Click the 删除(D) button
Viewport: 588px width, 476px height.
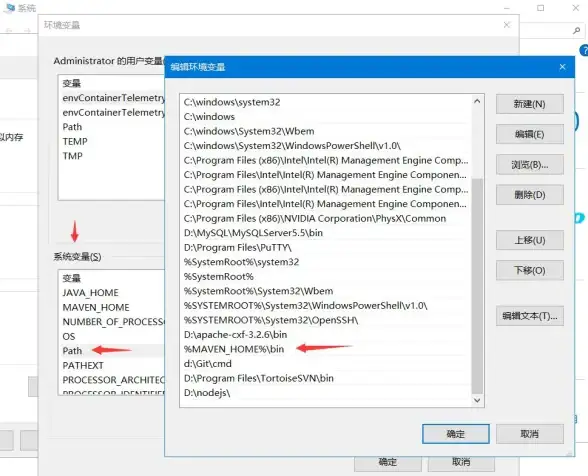[530, 195]
